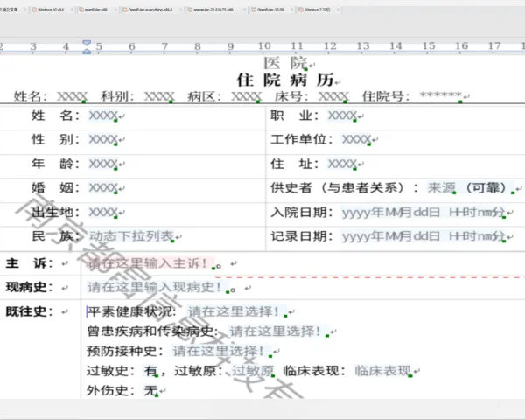Image resolution: width=525 pixels, height=420 pixels.
Task: Open the 外伤史 无 selection field
Action: (x=151, y=390)
